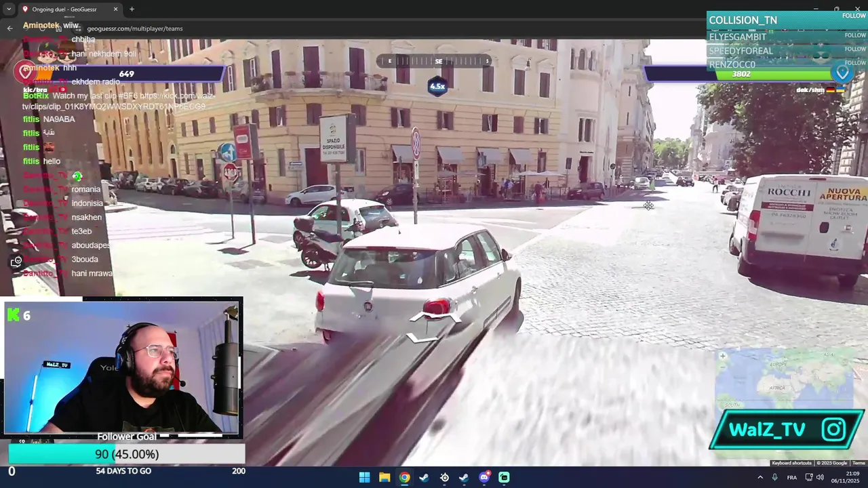Close the Ongoing duel - GeoGuessr tab
Viewport: 868px width, 488px height.
115,9
